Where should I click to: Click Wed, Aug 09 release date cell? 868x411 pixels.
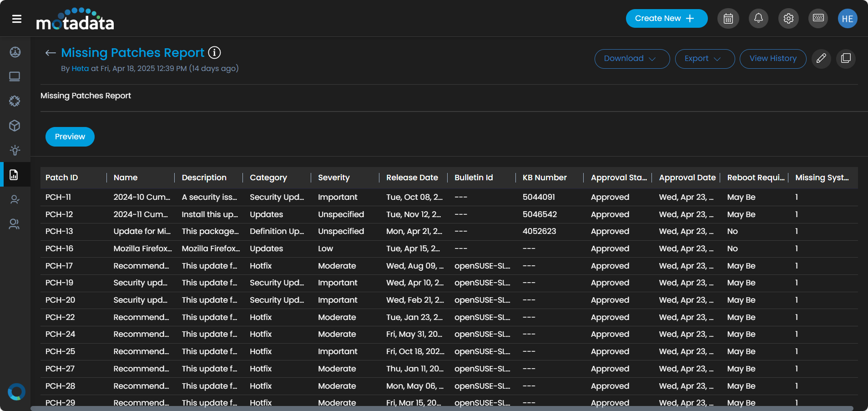[x=415, y=266]
